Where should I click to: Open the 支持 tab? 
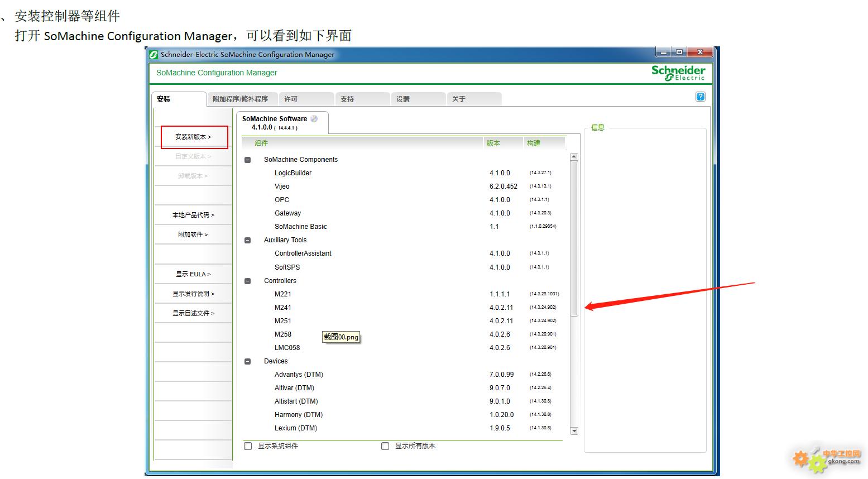coord(363,99)
